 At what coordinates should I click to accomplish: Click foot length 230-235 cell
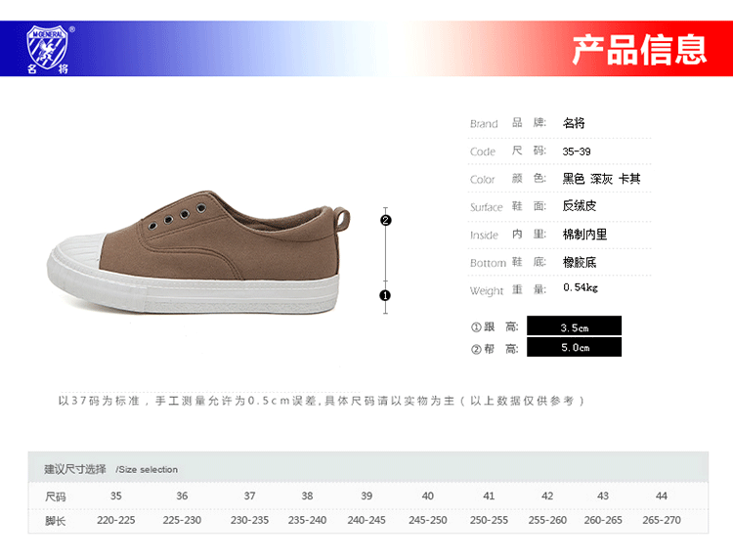(x=249, y=520)
